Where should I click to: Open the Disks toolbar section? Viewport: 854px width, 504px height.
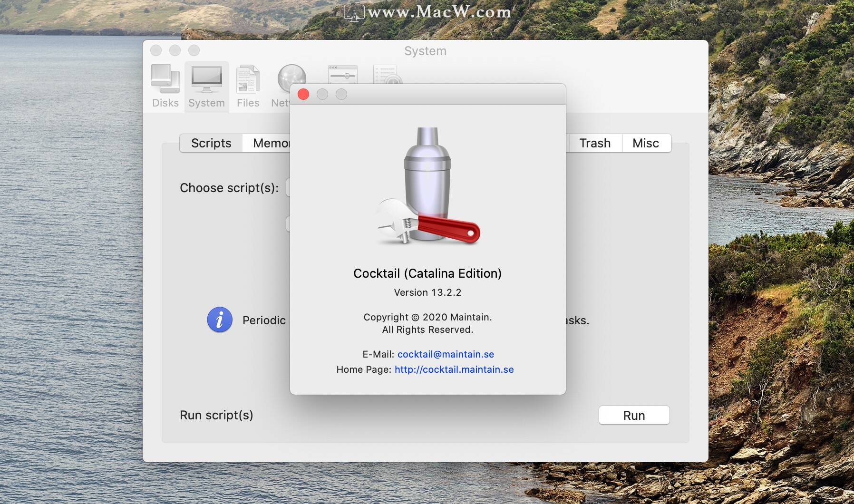coord(165,86)
